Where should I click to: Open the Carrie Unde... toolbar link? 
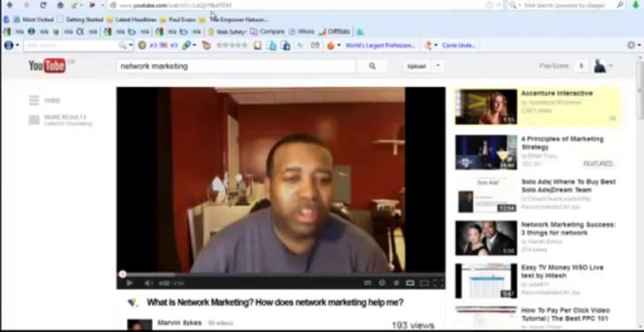click(458, 45)
